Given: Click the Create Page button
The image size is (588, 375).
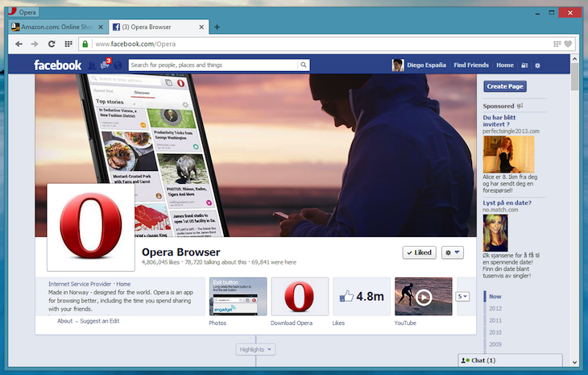Looking at the screenshot, I should tap(505, 86).
